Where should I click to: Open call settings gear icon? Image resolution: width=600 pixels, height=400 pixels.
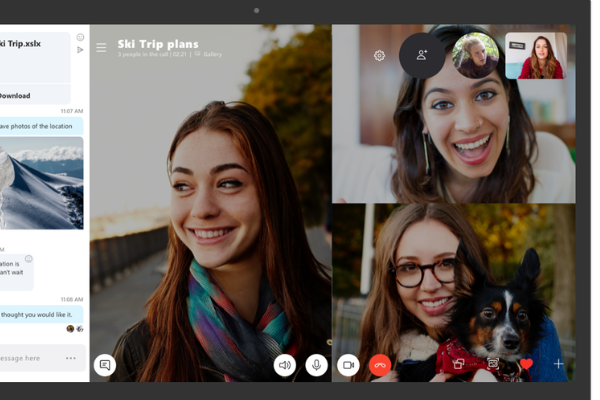pos(379,56)
